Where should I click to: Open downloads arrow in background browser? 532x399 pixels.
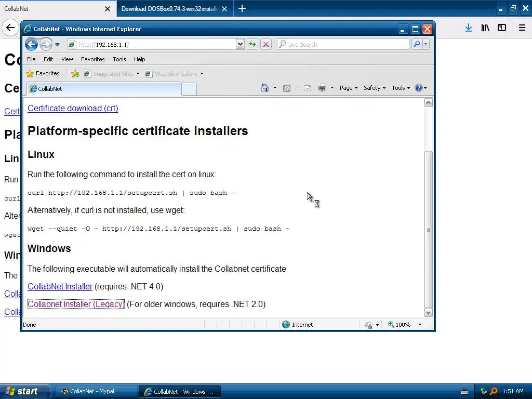(x=469, y=28)
